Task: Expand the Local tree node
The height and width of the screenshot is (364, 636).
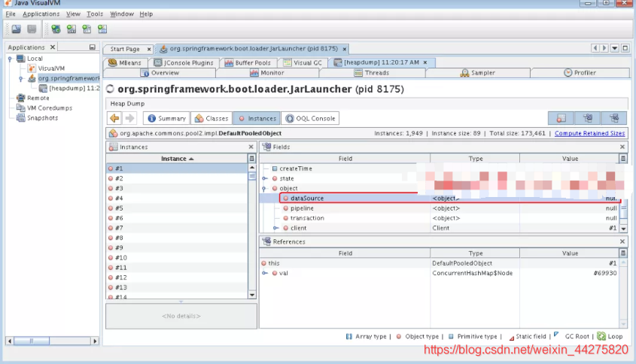Action: click(x=10, y=59)
